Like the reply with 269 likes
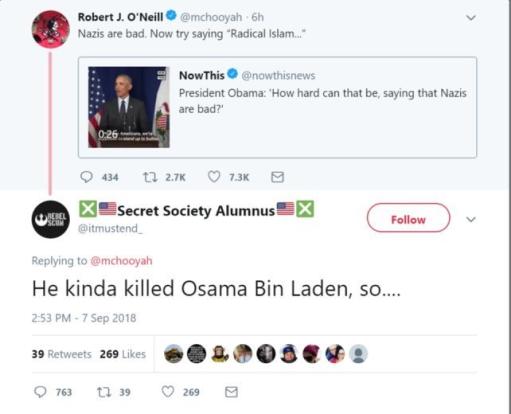The image size is (511, 414). (x=168, y=392)
